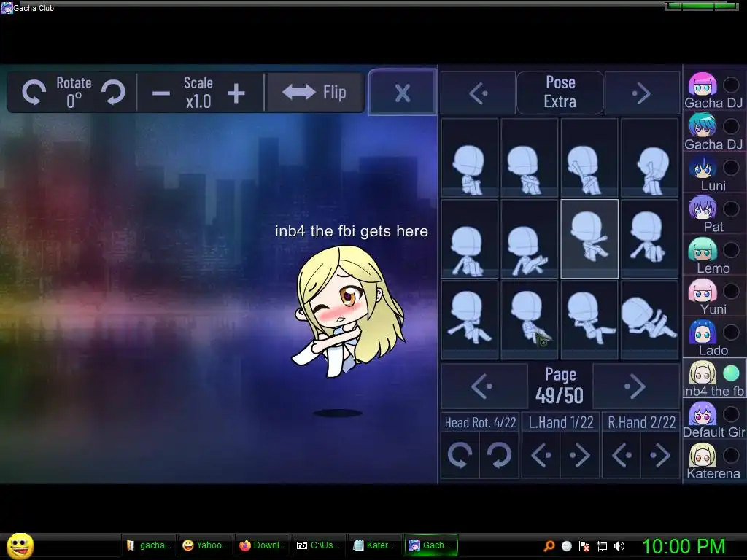Rotate head clockwise under Head Rot.
The image size is (747, 560).
point(499,455)
